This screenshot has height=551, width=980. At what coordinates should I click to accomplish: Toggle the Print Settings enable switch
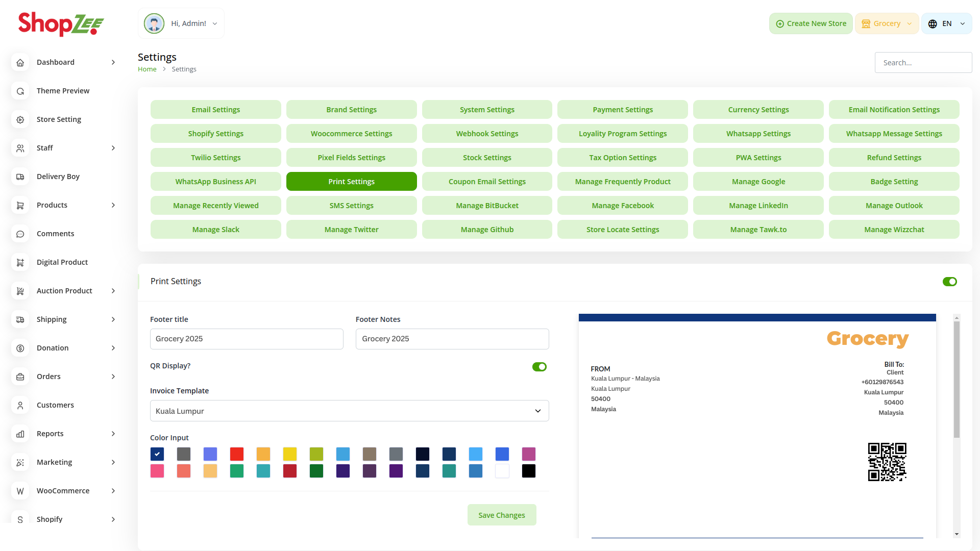[x=949, y=282]
